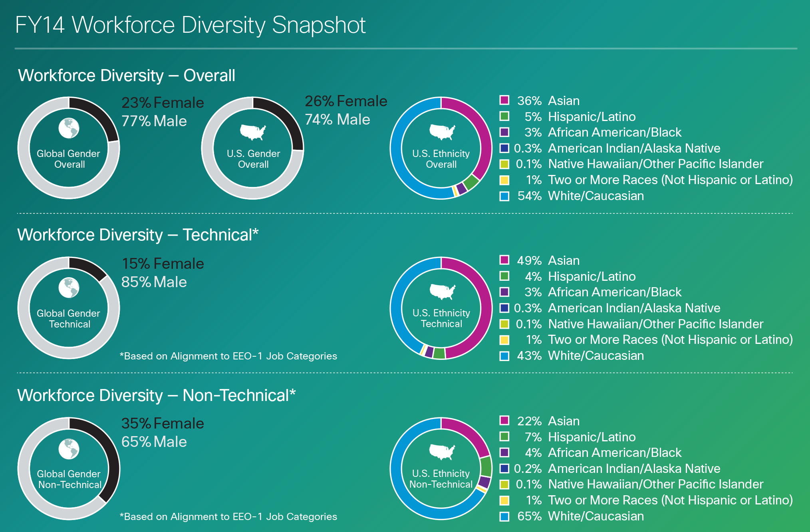Click the US map icon in U.S. Gender Overall chart
This screenshot has width=810, height=532.
click(253, 132)
